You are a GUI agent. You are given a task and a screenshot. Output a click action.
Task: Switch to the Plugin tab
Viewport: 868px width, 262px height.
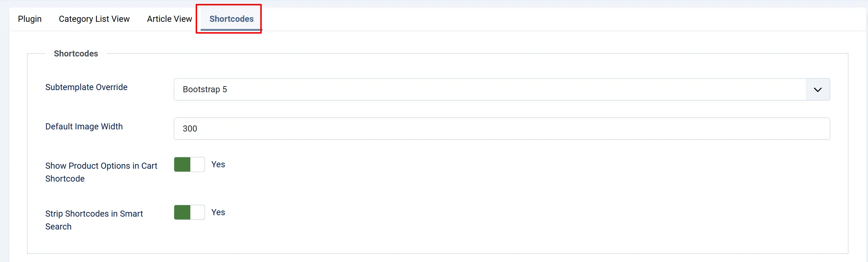tap(30, 19)
